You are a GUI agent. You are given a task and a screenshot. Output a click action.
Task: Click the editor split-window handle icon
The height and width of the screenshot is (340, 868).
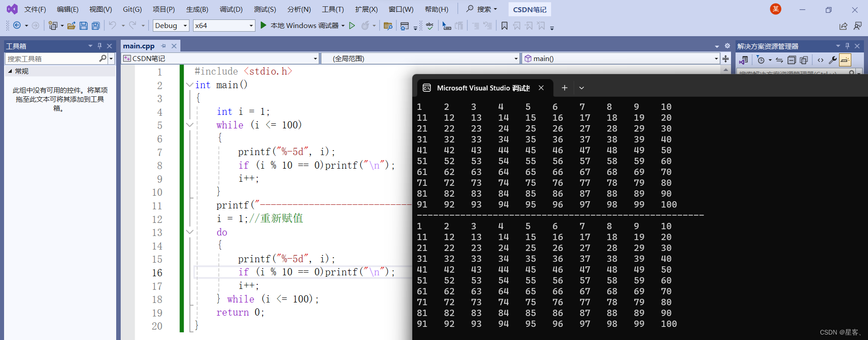coord(726,59)
